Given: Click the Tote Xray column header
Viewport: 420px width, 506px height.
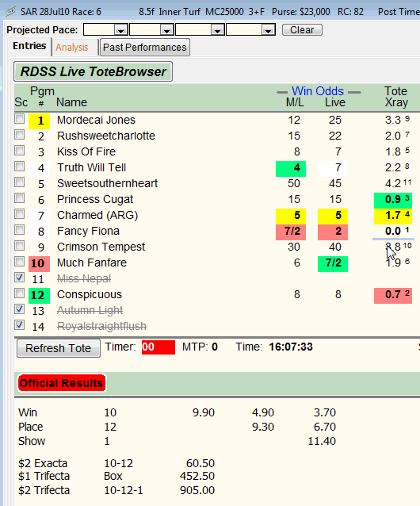Looking at the screenshot, I should click(396, 97).
